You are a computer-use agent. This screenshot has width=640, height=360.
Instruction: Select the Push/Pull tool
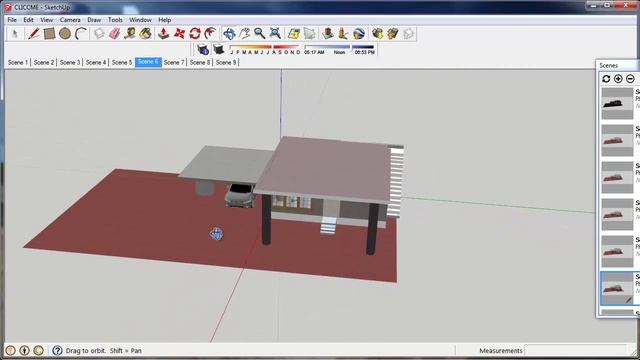click(163, 34)
